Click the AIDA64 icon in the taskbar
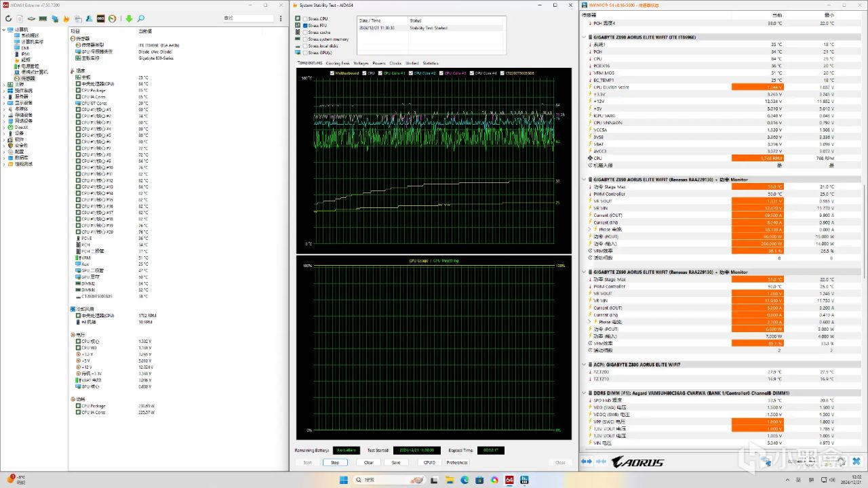 pos(509,480)
